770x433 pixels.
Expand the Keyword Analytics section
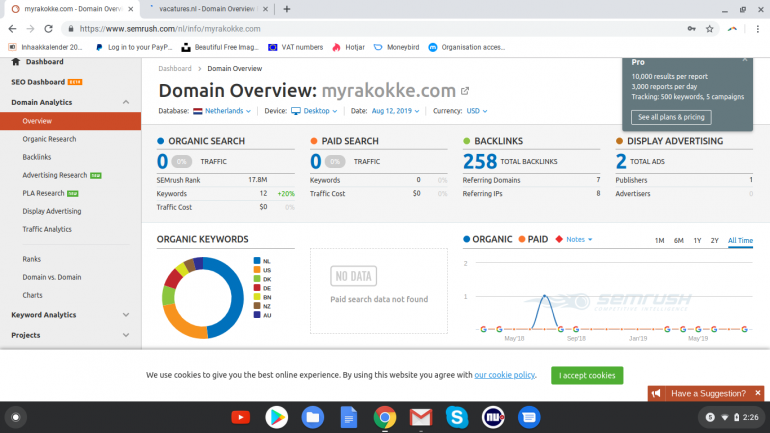click(126, 315)
